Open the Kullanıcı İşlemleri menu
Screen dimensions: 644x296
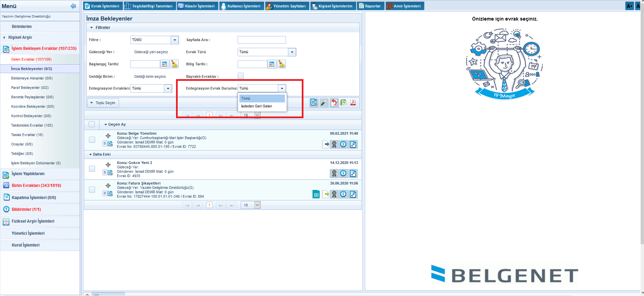[241, 6]
